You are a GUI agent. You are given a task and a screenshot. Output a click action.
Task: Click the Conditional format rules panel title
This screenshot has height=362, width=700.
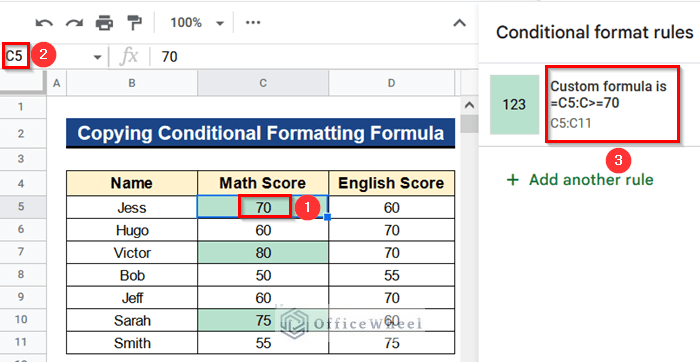coord(595,32)
